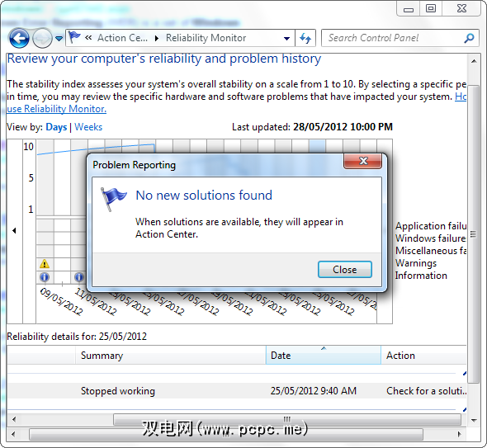Close the Problem Reporting dialog with X
The width and height of the screenshot is (487, 448).
click(362, 161)
